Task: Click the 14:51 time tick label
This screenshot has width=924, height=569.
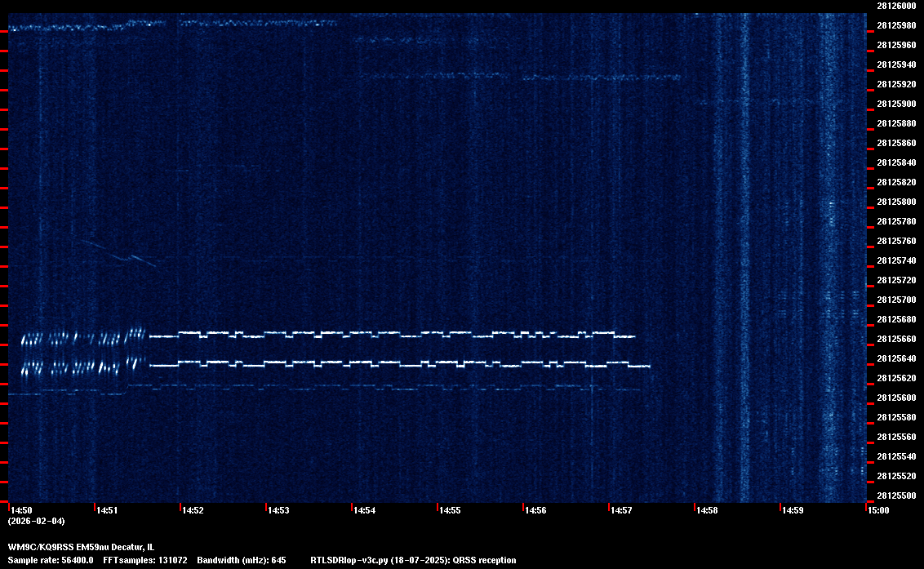Action: (107, 510)
